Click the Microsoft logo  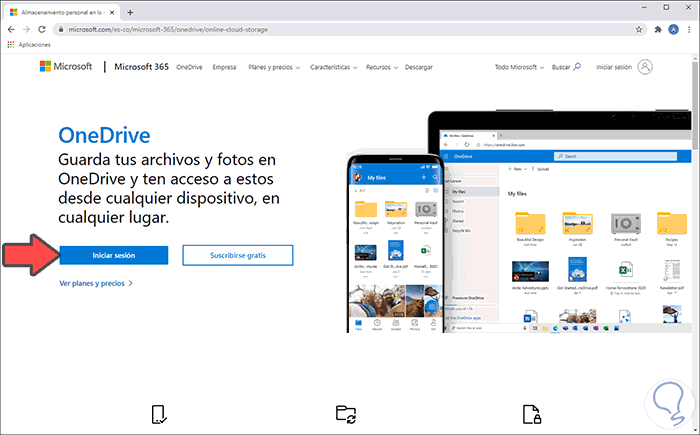tap(66, 67)
